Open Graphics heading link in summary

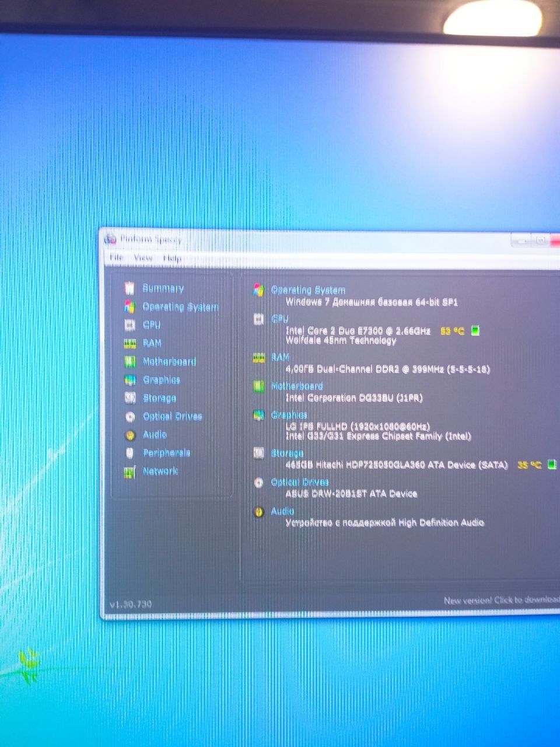click(289, 415)
